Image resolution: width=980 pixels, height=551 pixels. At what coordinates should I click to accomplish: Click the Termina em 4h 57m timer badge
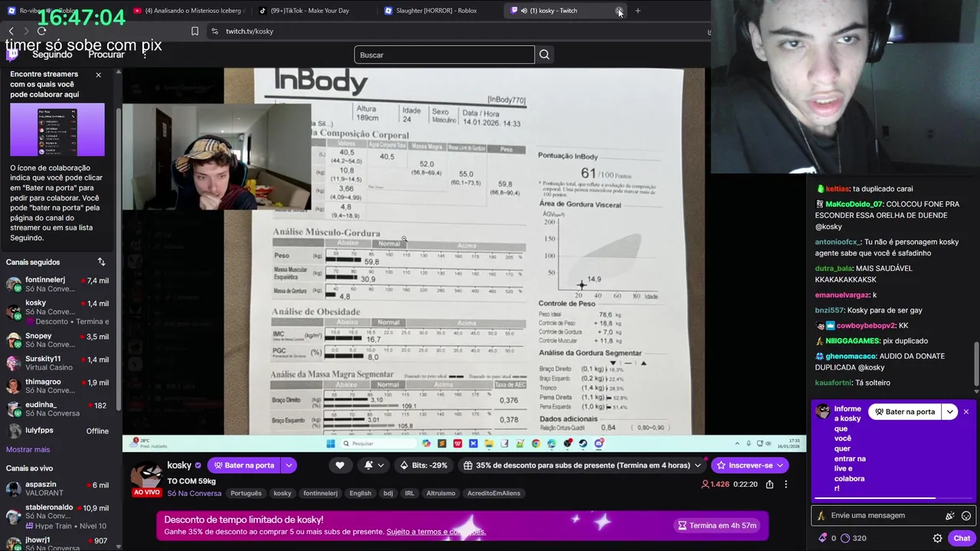click(717, 526)
